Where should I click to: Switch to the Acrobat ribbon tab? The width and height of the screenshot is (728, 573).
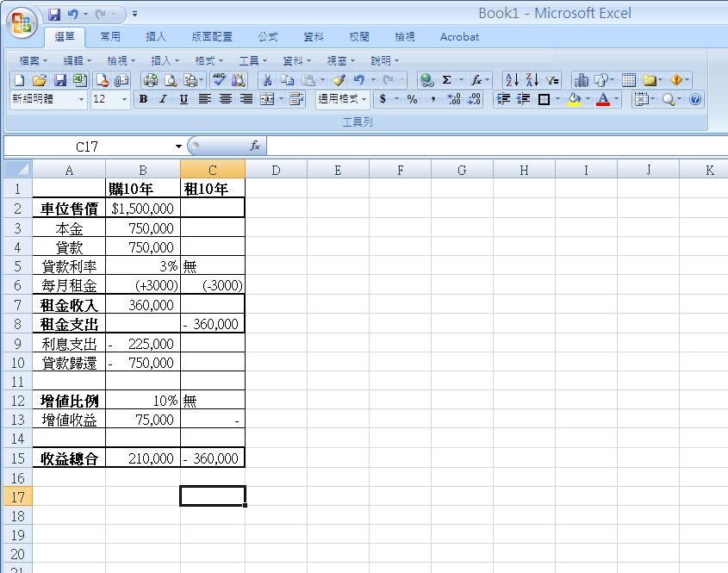459,37
